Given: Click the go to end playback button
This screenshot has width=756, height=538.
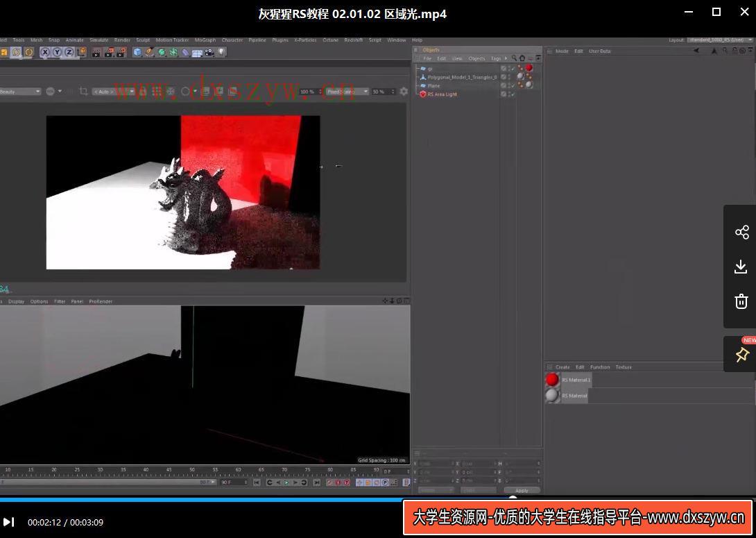Looking at the screenshot, I should coord(316,482).
